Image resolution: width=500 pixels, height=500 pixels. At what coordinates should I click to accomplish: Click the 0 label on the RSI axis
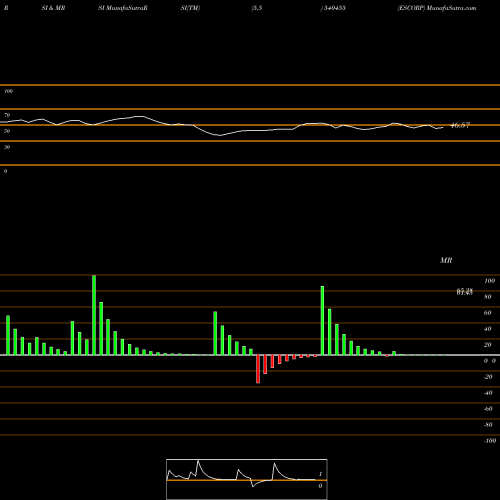pyautogui.click(x=5, y=171)
